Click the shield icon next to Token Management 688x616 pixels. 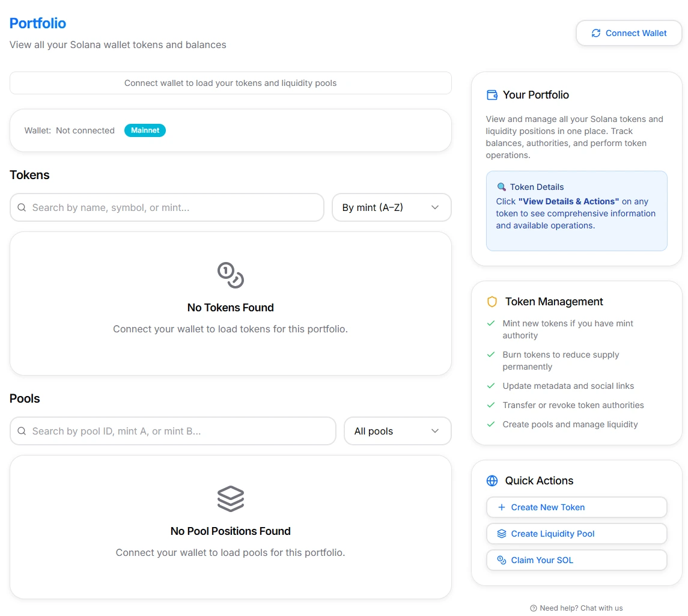pyautogui.click(x=492, y=302)
